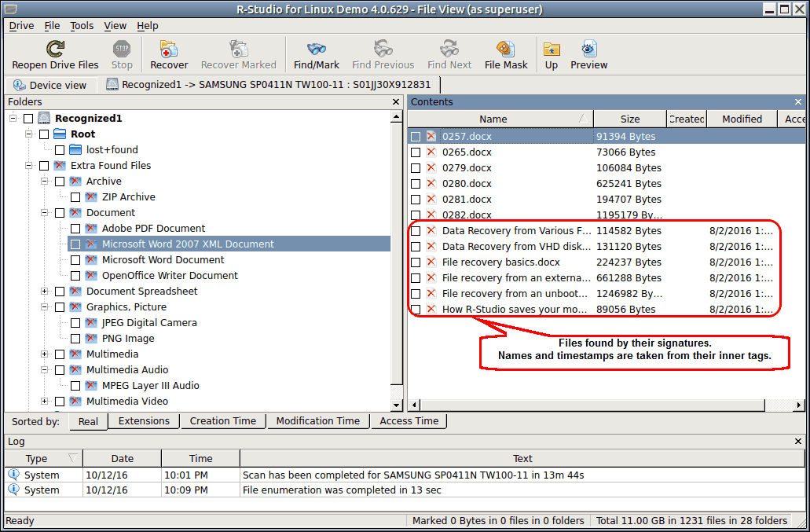
Task: Select the Microsoft Word Document tree item
Action: point(163,260)
